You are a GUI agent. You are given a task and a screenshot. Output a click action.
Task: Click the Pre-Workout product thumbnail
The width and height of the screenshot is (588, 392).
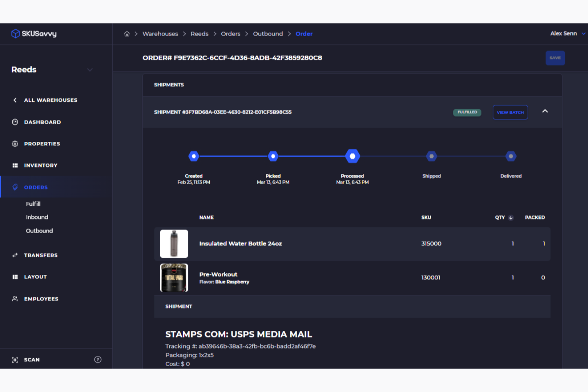click(174, 277)
